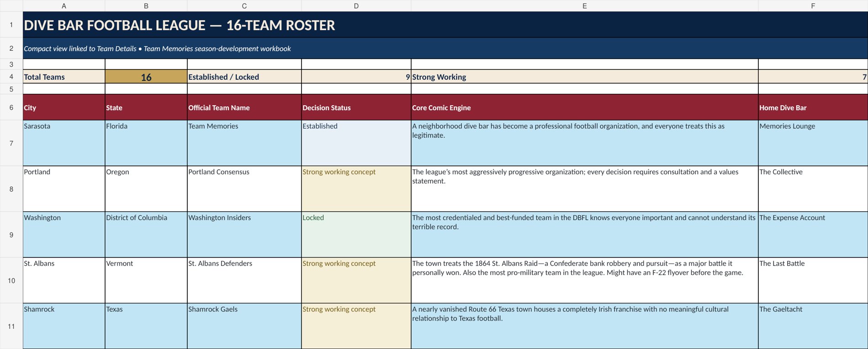Select the 'Portland' city cell
Viewport: 868px width, 349px height.
[64, 189]
